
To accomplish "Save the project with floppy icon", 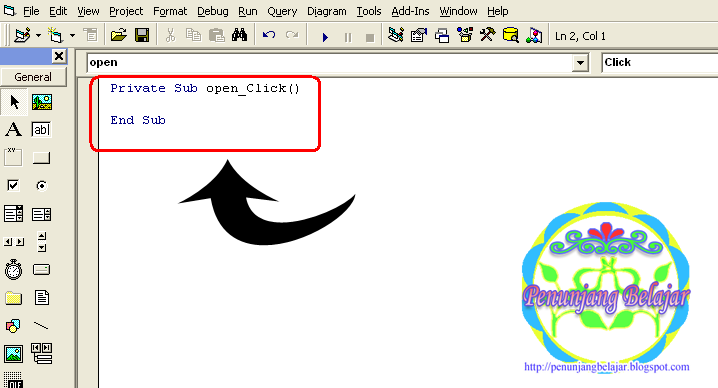I will (142, 35).
